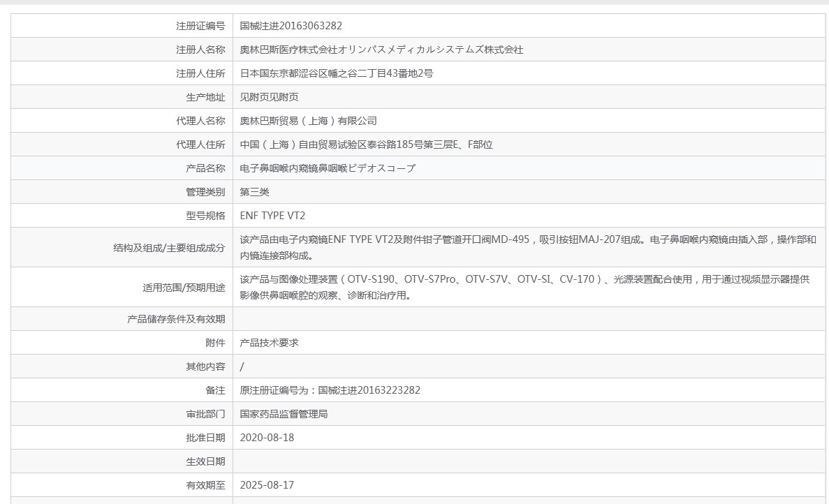Screen dimensions: 829x504
Task: Select the 注册人名称 label
Action: point(200,50)
